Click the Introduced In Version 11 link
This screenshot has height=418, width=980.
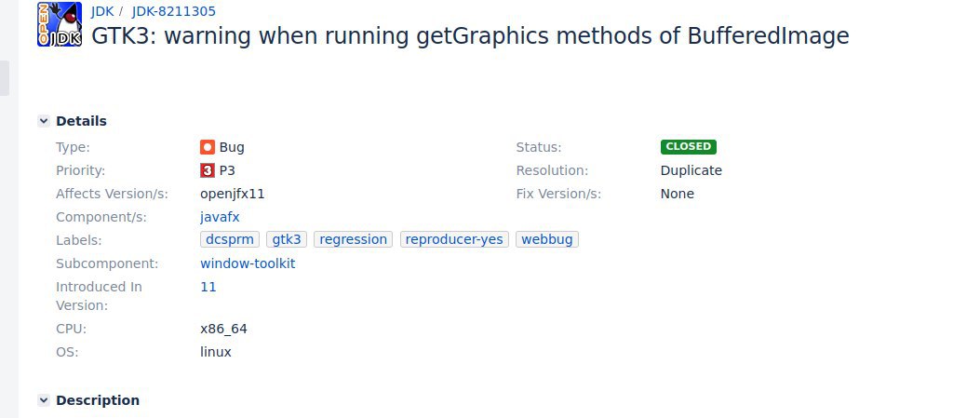(x=208, y=287)
